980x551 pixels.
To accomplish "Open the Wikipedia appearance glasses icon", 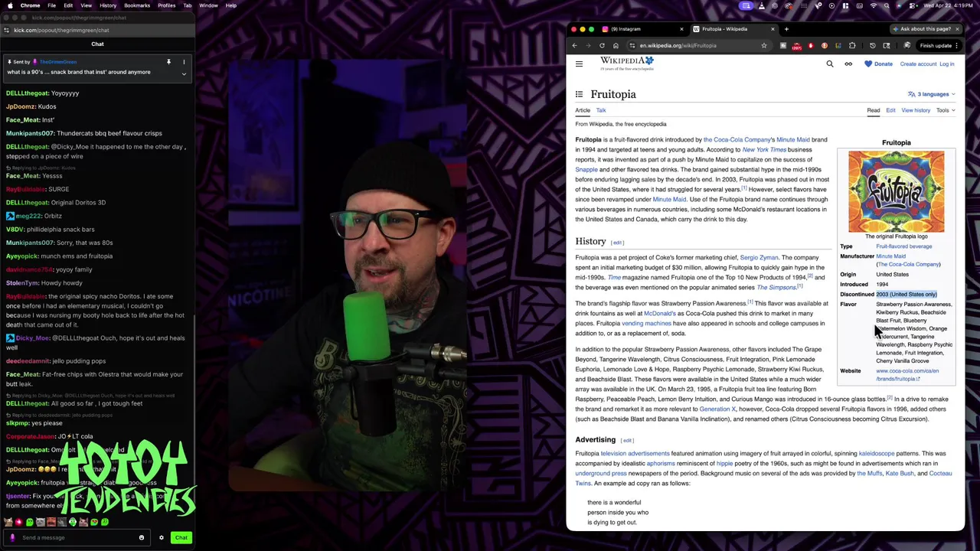I will pos(848,64).
